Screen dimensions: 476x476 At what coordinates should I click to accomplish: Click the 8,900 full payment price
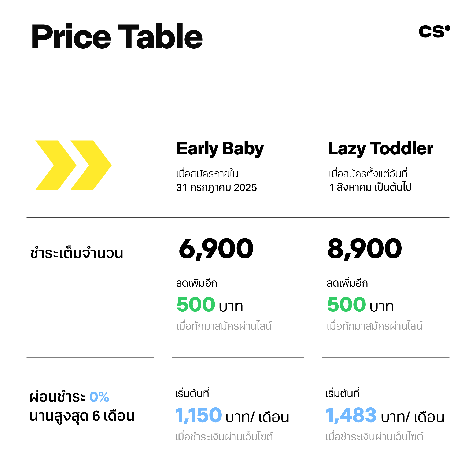(365, 249)
